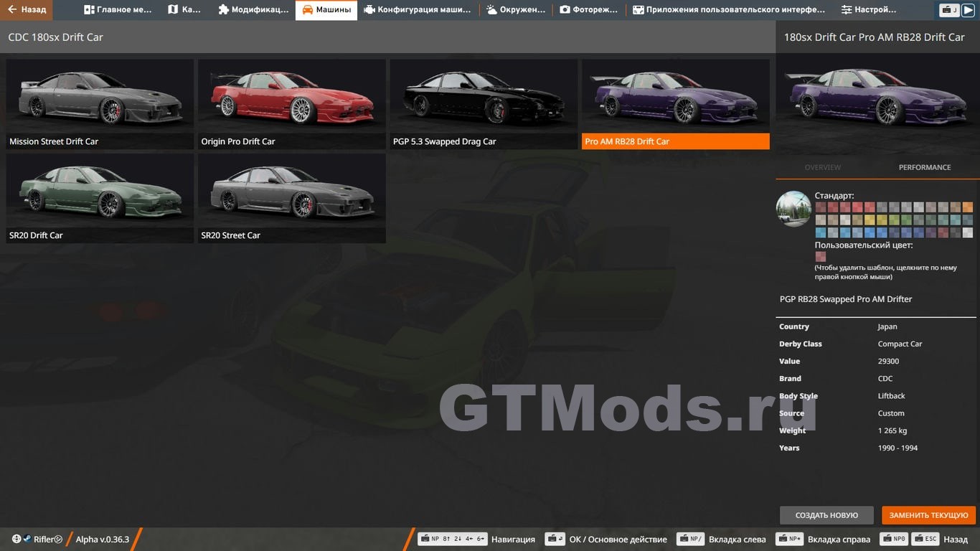The image size is (980, 551).
Task: Select the Mission Street Drift Car card
Action: point(100,104)
